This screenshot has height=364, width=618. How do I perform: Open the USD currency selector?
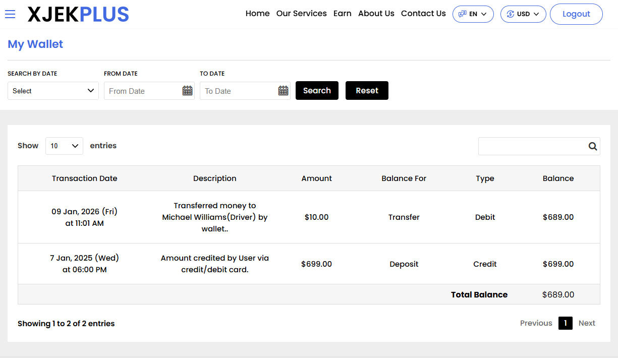click(x=523, y=14)
